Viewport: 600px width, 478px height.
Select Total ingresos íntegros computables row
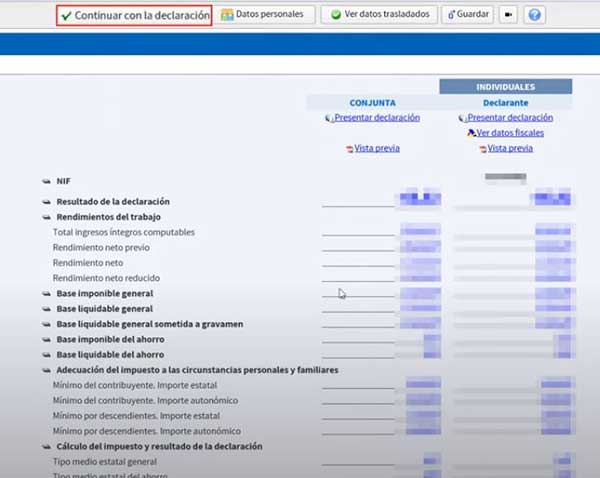tap(124, 232)
